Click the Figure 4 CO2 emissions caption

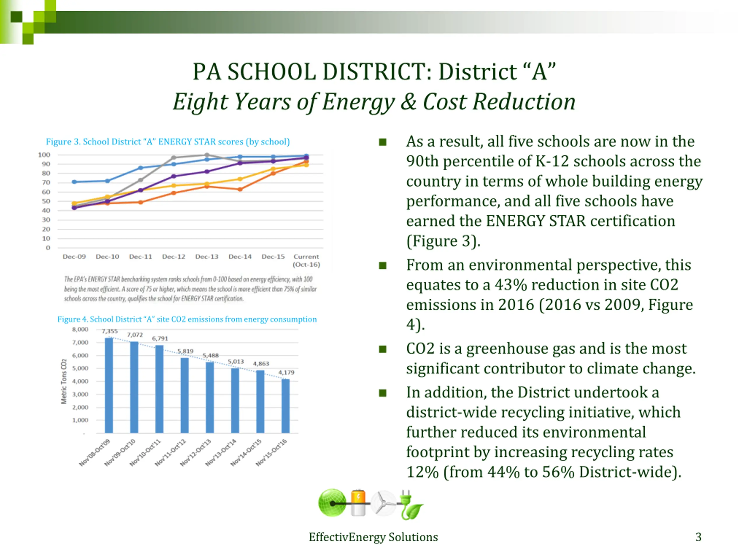tap(187, 319)
